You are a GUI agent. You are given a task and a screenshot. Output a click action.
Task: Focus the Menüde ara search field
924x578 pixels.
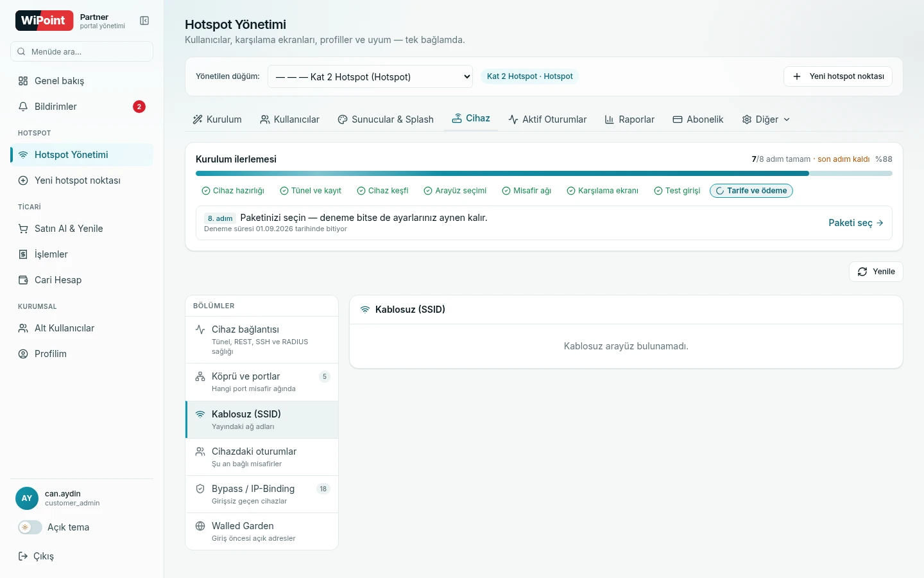(x=81, y=51)
